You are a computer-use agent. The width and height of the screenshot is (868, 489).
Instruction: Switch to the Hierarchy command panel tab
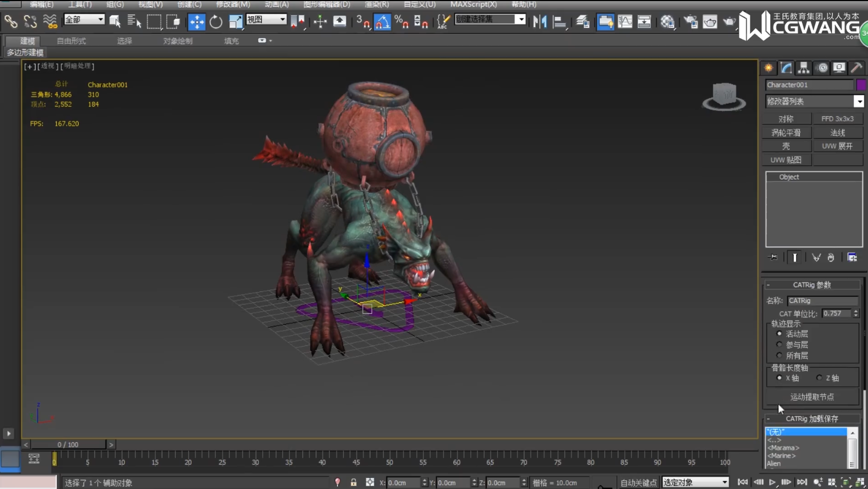(804, 68)
